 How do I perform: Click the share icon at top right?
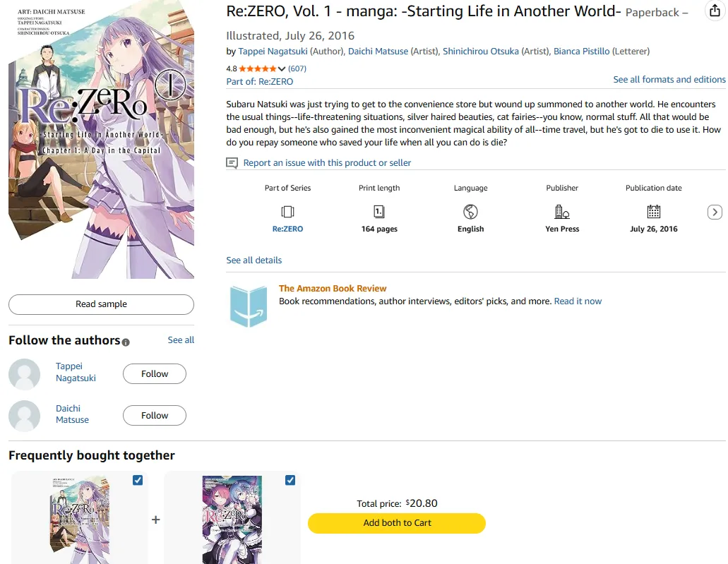coord(714,11)
